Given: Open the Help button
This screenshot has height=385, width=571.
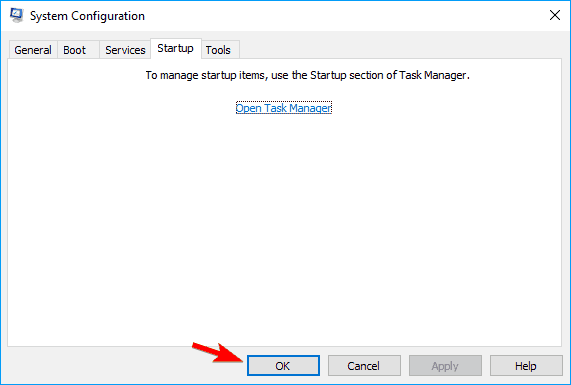Looking at the screenshot, I should pos(526,366).
